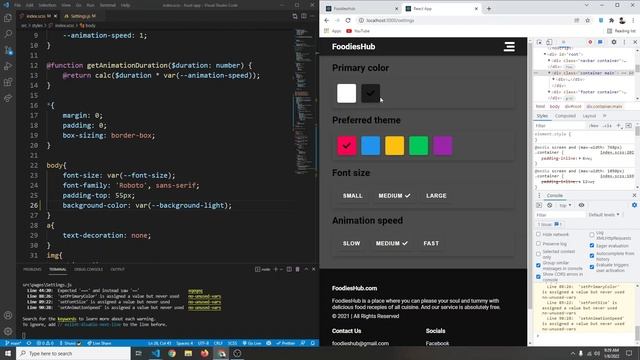This screenshot has height=360, width=640.
Task: Open Console settings gear in DevTools
Action: click(x=634, y=205)
